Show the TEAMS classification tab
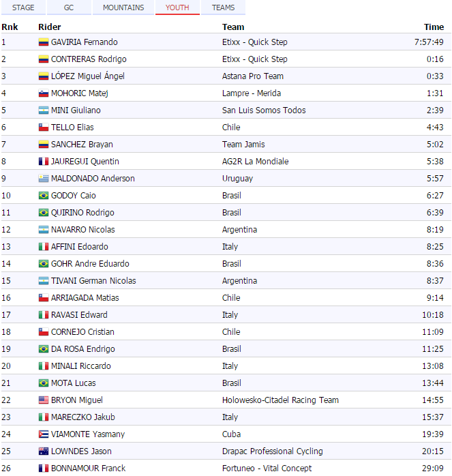The image size is (452, 476). pos(223,8)
